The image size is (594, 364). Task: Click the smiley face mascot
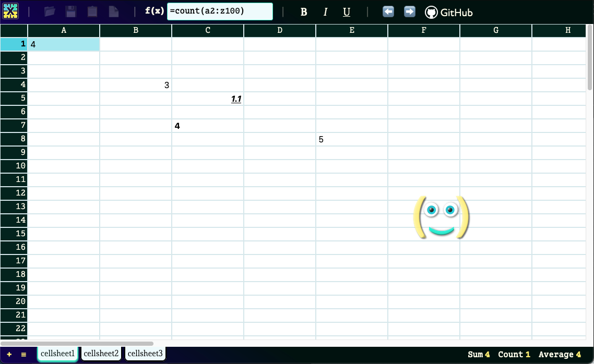442,217
